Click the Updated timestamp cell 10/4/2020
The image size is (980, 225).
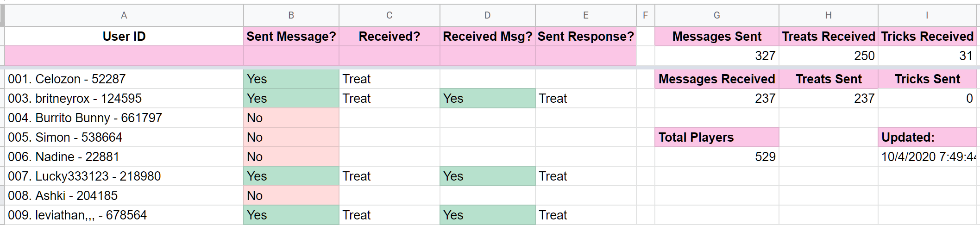point(927,156)
